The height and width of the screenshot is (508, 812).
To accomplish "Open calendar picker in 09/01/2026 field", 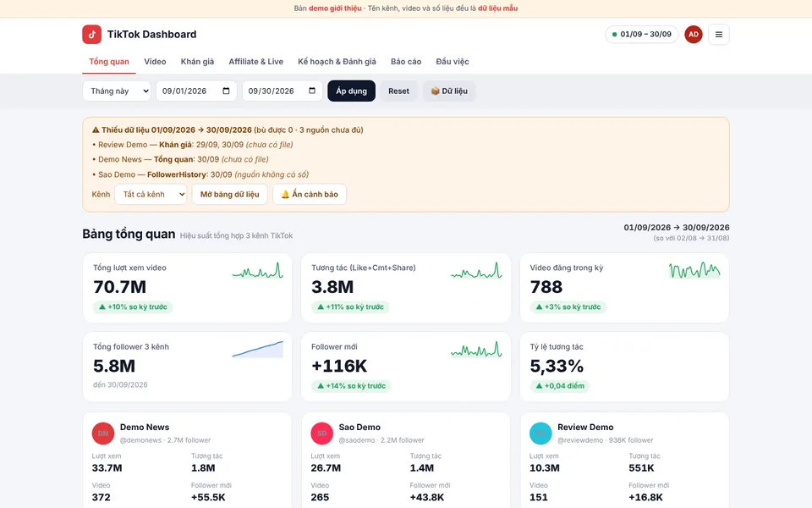I will [x=226, y=91].
